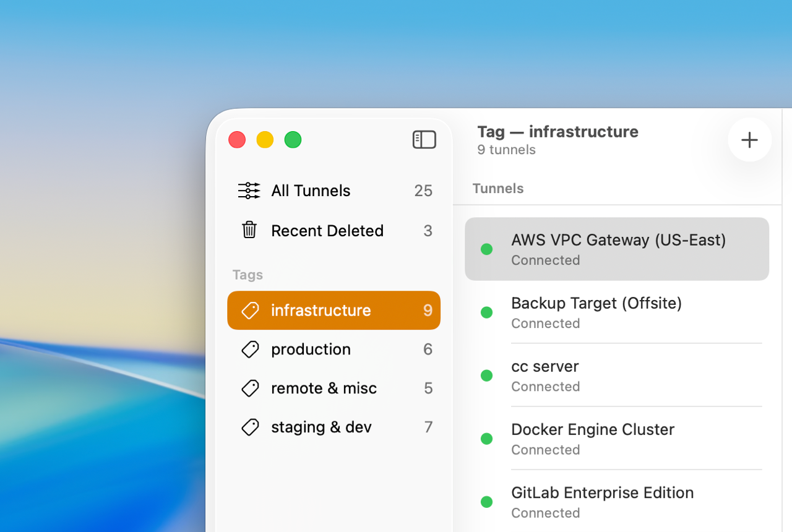Select the cc server tunnel
Viewport: 792px width, 532px height.
617,375
